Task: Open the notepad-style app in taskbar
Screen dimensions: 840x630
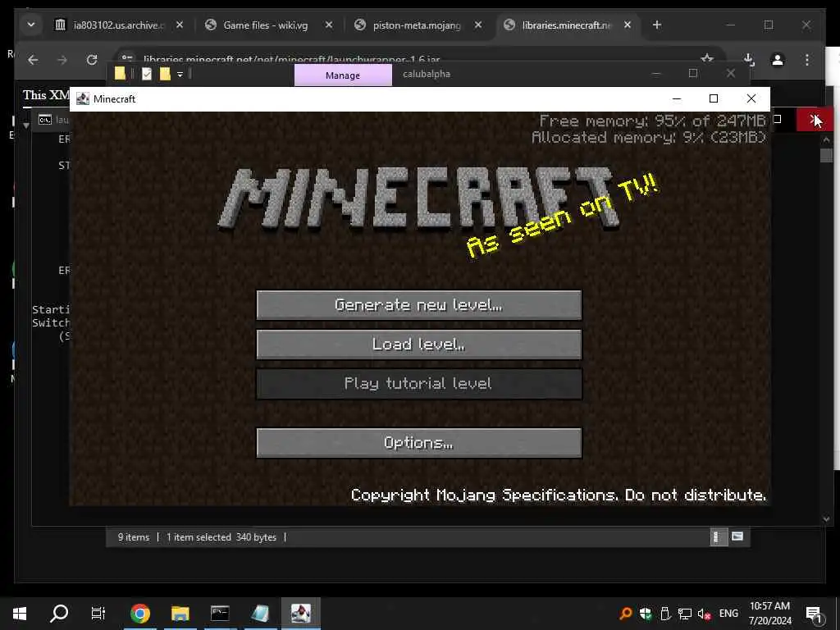Action: 260,614
